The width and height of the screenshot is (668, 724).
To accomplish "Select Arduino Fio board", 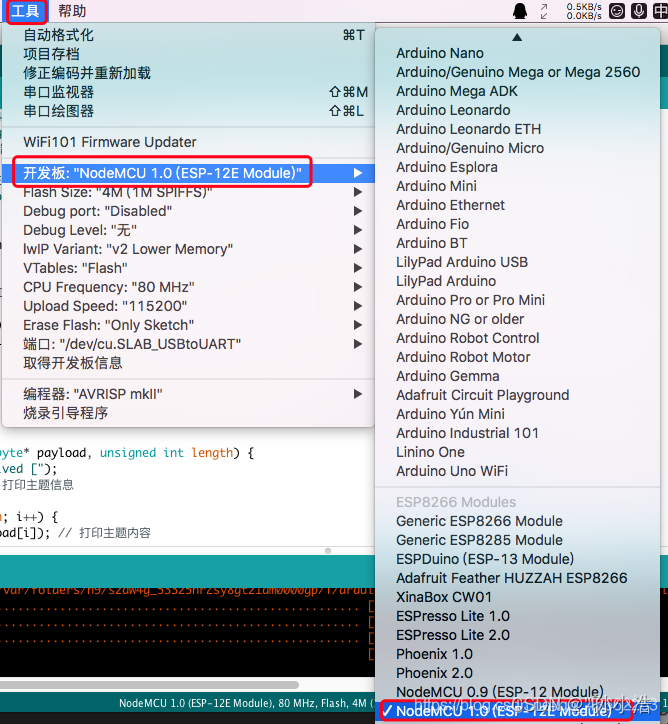I will tap(518, 224).
